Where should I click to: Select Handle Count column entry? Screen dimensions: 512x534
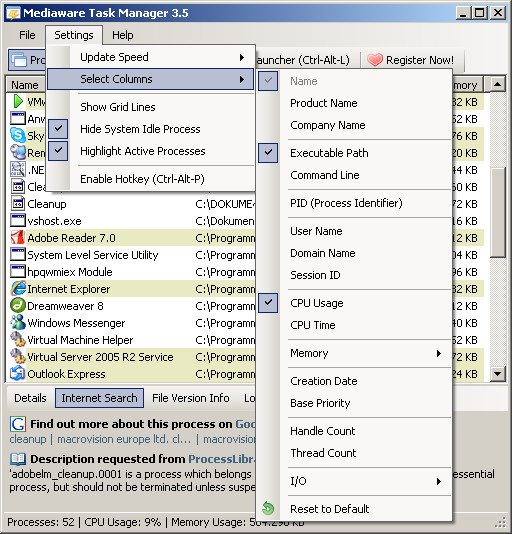coord(354,431)
